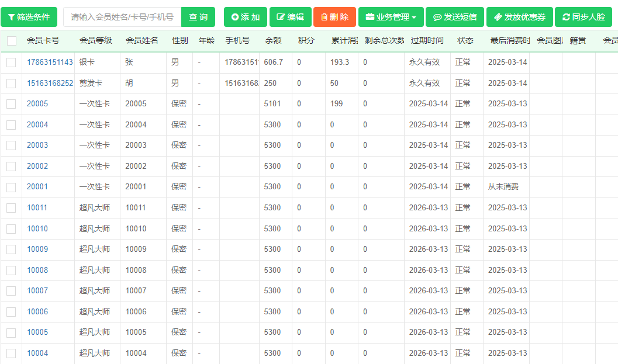Open member card link 10008
618x364 pixels.
[x=37, y=270]
